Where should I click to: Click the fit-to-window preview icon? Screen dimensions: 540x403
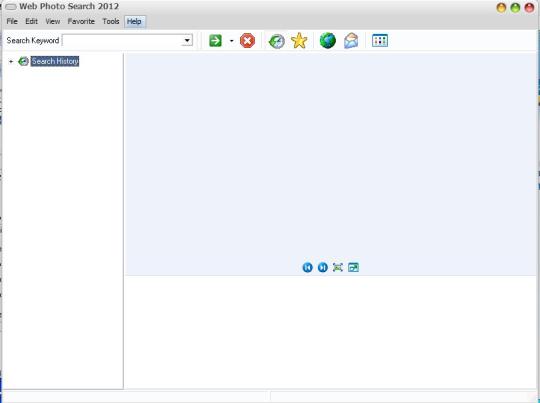click(338, 267)
